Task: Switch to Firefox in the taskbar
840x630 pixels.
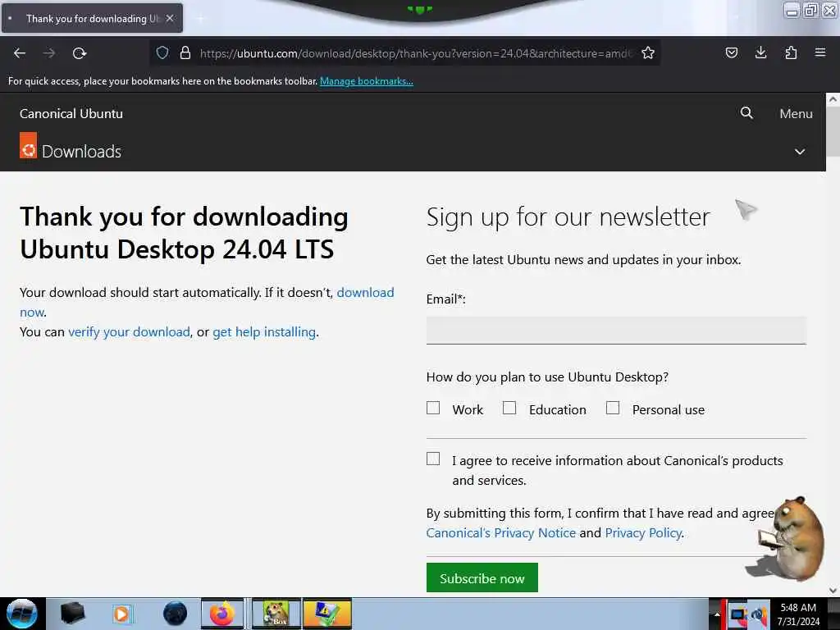Action: 222,614
